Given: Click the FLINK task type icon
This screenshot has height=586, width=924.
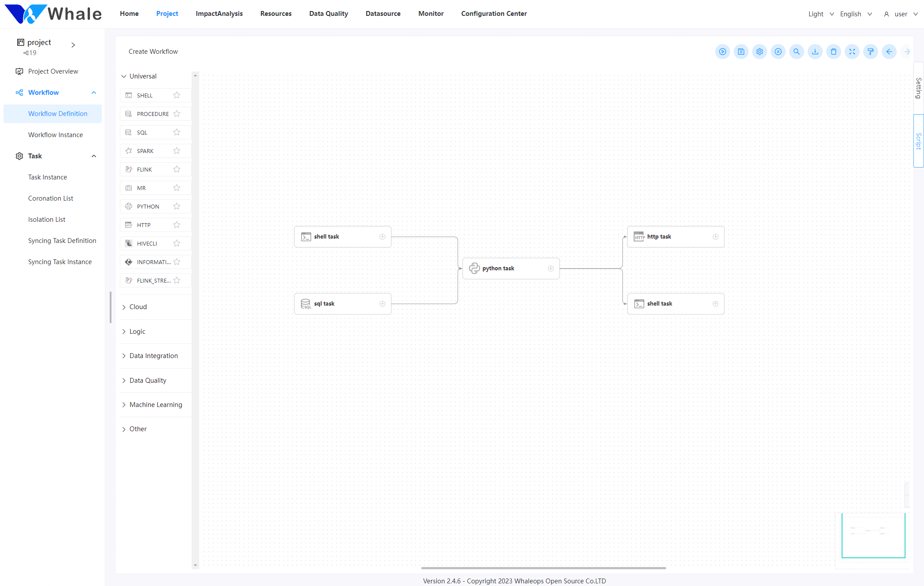Looking at the screenshot, I should point(129,169).
